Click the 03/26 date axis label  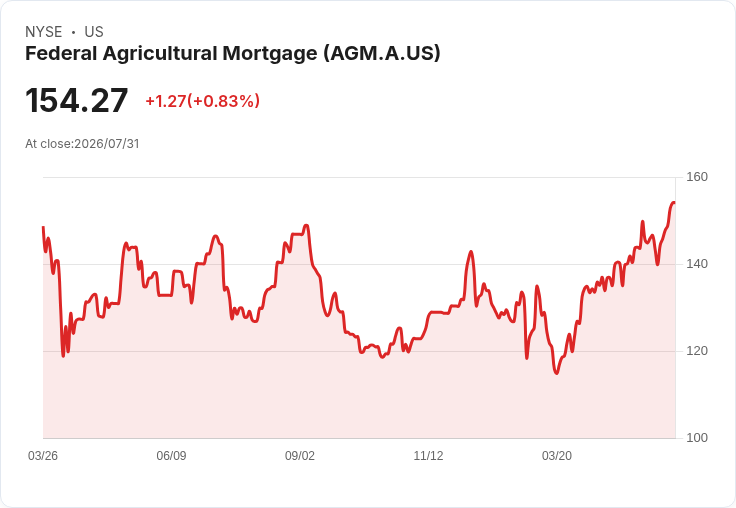[x=43, y=455]
